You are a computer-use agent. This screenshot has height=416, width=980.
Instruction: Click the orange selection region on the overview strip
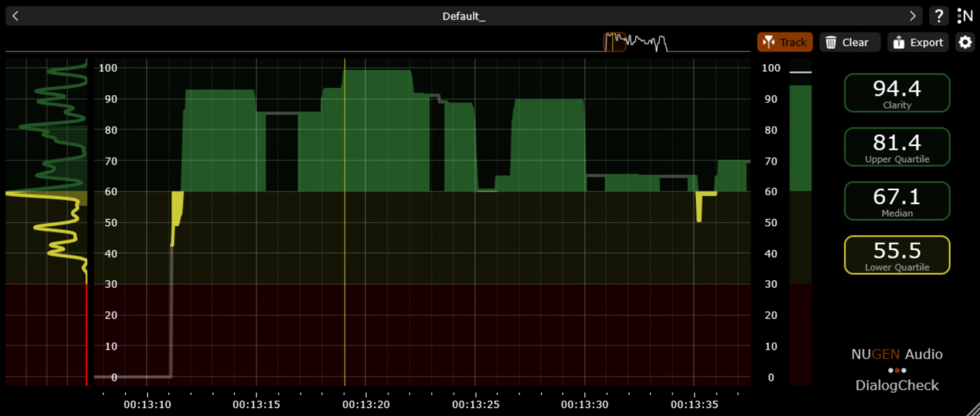pos(614,42)
